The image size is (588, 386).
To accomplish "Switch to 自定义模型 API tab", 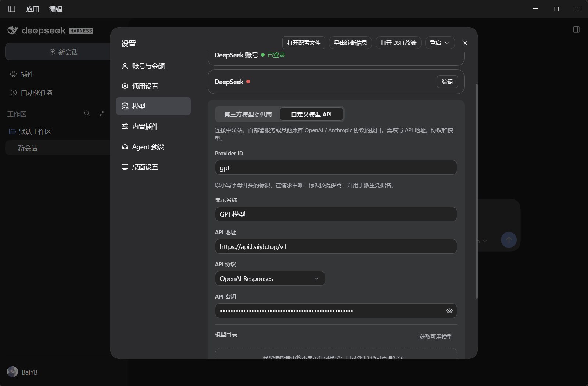I will coord(311,114).
